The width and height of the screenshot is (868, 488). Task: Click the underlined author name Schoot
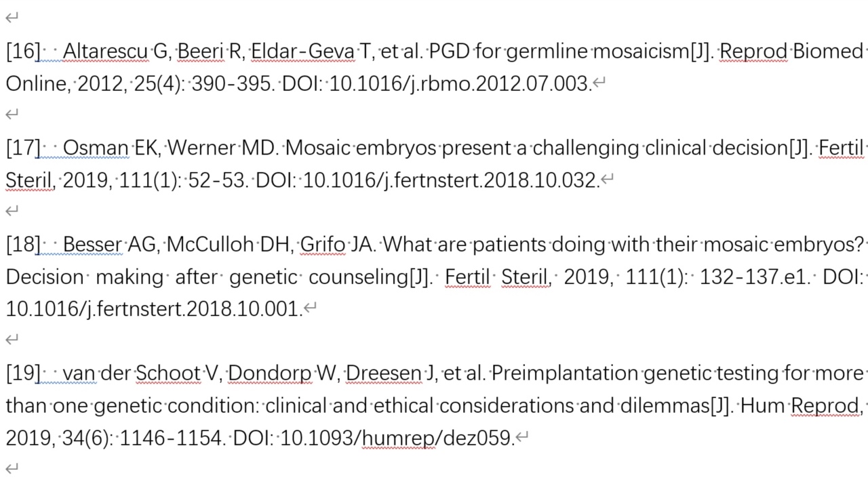pos(167,373)
